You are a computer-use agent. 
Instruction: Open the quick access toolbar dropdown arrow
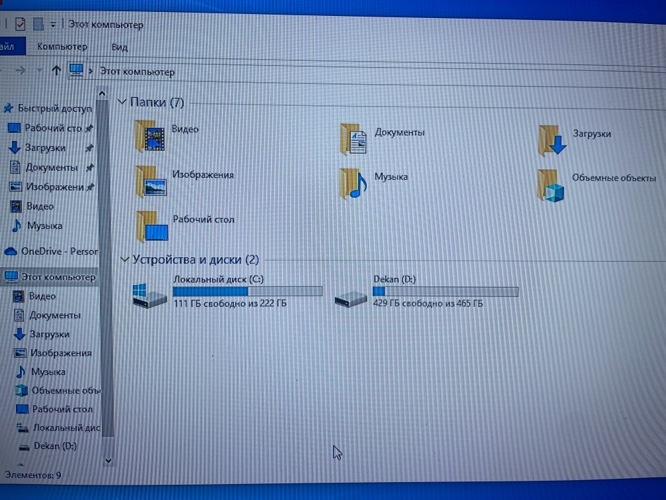(53, 25)
